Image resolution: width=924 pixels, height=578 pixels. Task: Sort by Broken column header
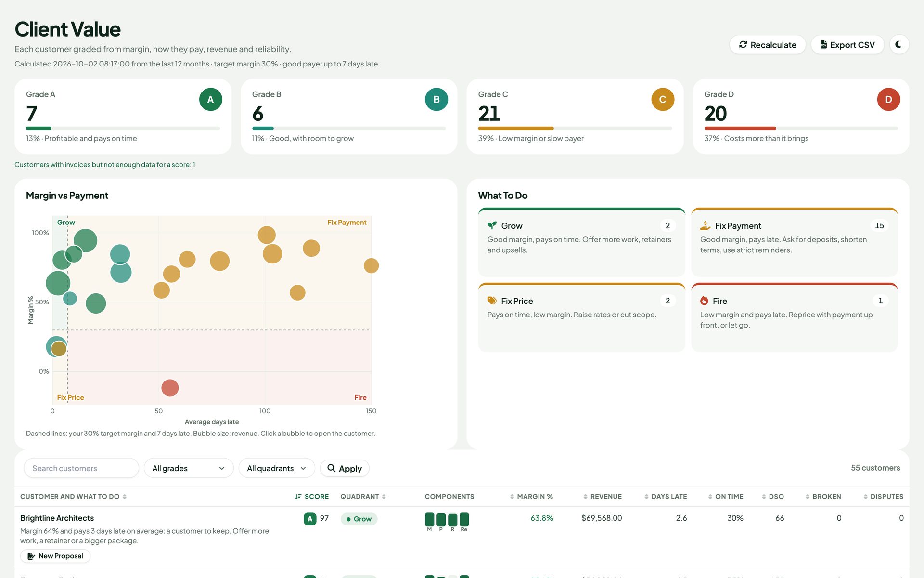(823, 496)
